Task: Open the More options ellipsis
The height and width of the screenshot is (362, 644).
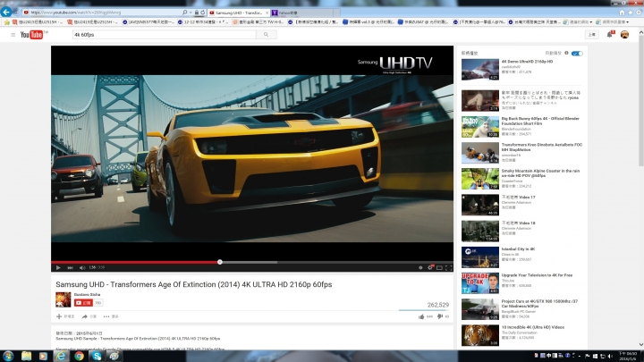Action: click(x=106, y=316)
